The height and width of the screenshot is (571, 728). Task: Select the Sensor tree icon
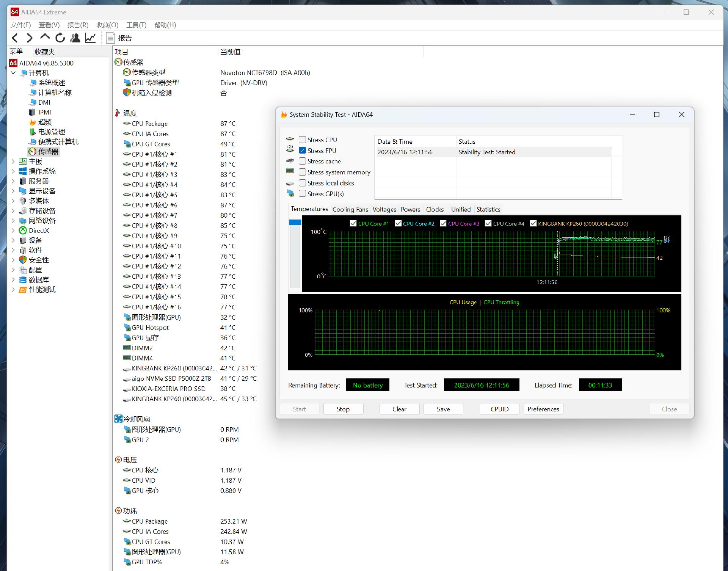(33, 152)
